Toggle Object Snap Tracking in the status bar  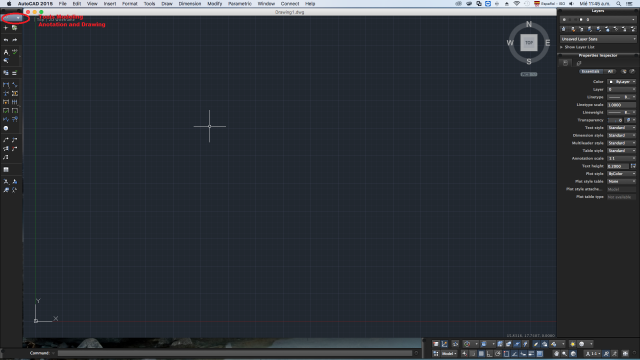click(x=515, y=353)
